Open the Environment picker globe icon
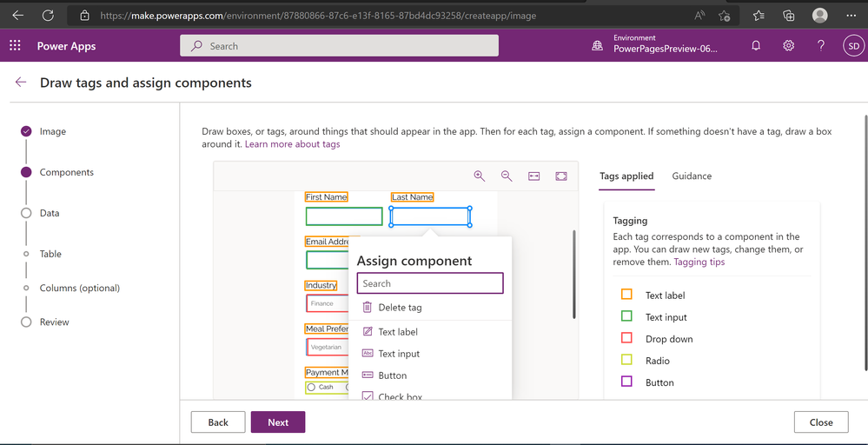This screenshot has width=868, height=445. 597,46
